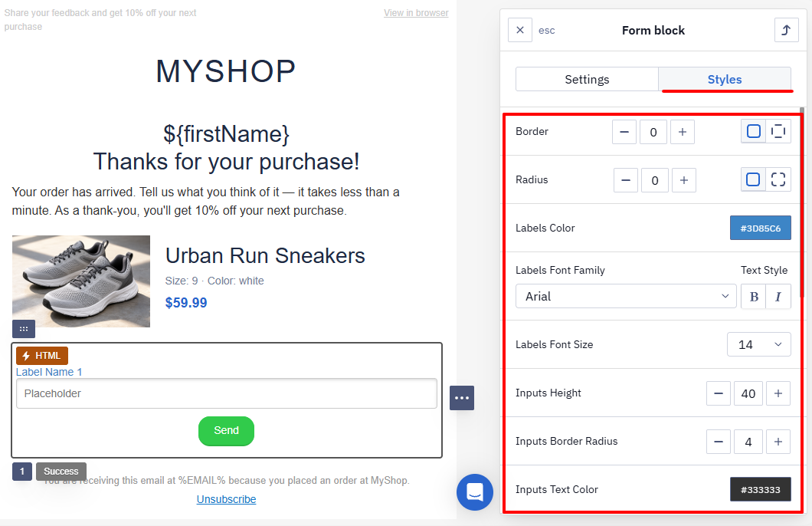Click the Label Name 1 text
The image size is (812, 526).
(x=49, y=372)
